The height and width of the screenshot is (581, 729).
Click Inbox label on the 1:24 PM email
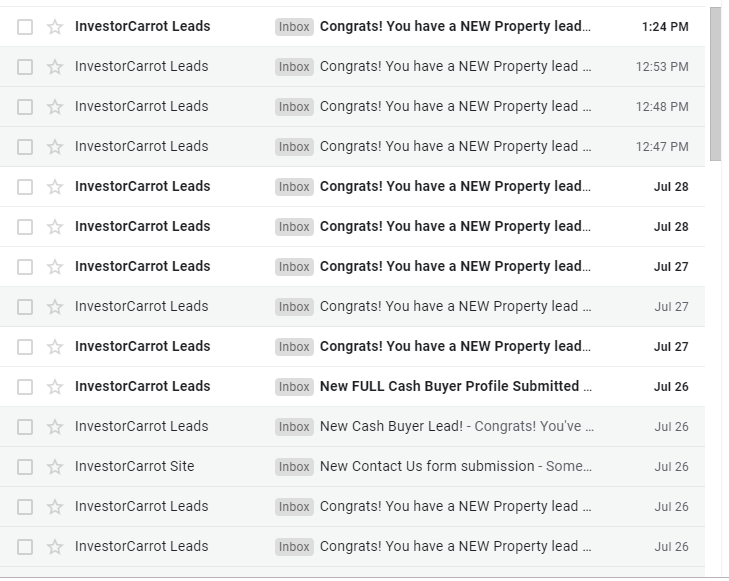click(x=294, y=27)
